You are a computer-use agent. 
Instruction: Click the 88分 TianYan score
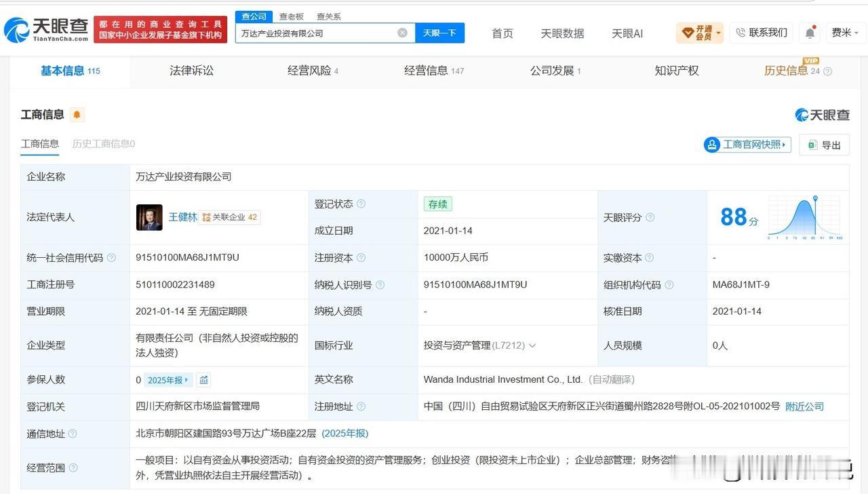(x=739, y=217)
